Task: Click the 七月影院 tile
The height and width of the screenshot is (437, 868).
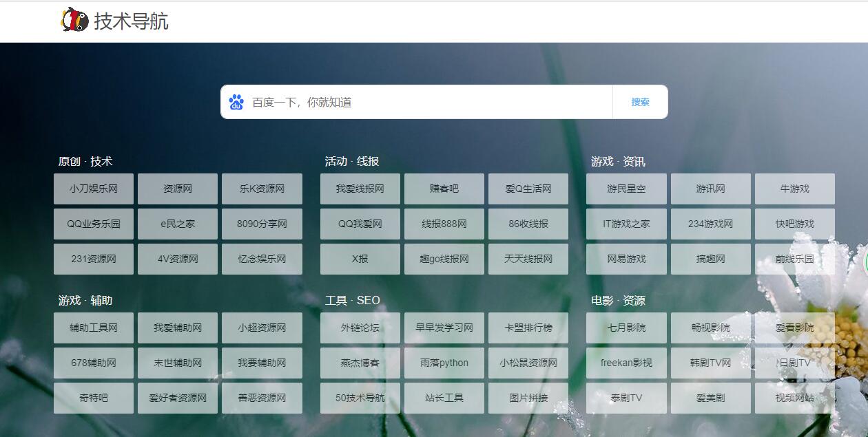Action: [626, 328]
